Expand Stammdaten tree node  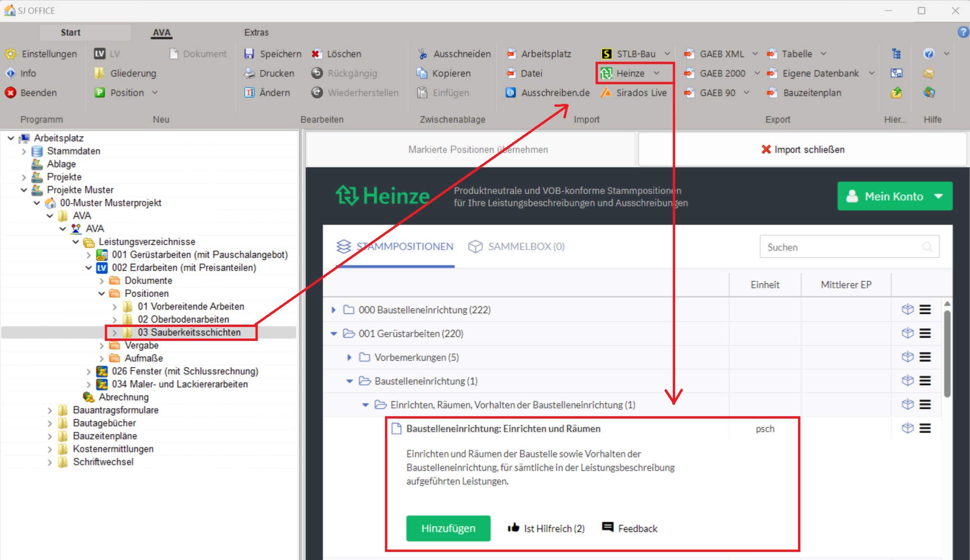(x=24, y=151)
